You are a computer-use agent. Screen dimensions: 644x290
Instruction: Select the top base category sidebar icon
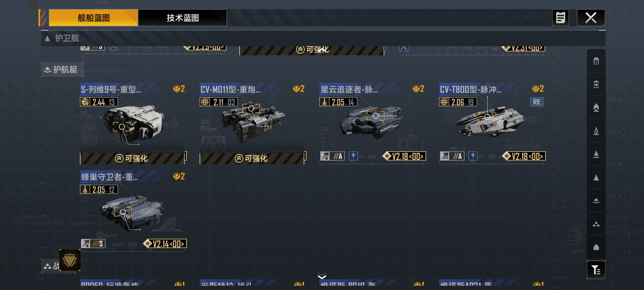click(x=596, y=61)
